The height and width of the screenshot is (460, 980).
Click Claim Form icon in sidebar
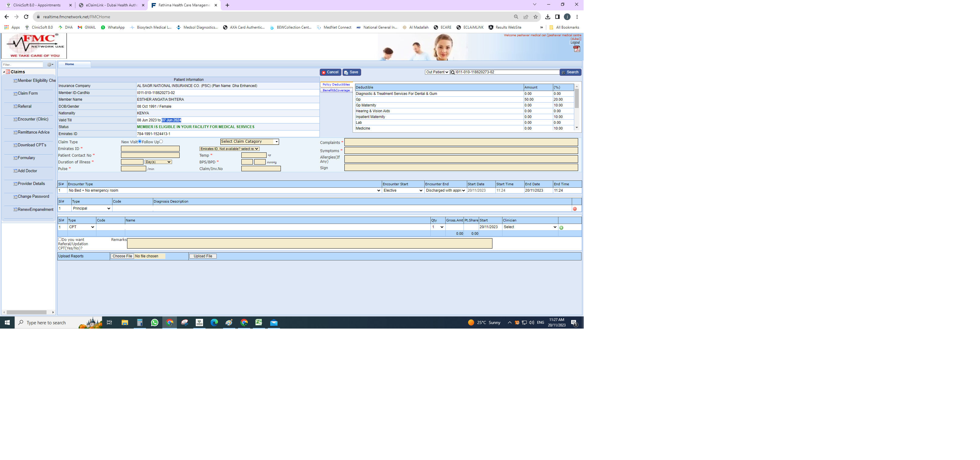pos(15,94)
